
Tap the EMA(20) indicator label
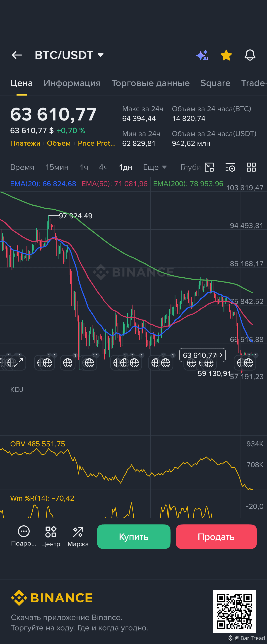tap(43, 184)
